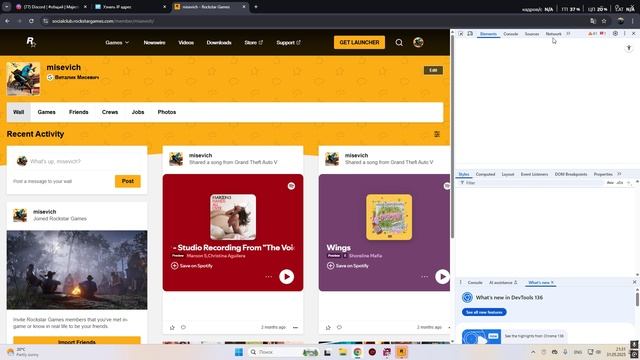640x360 pixels.
Task: Open the DevTools Console panel tab
Action: pyautogui.click(x=511, y=34)
